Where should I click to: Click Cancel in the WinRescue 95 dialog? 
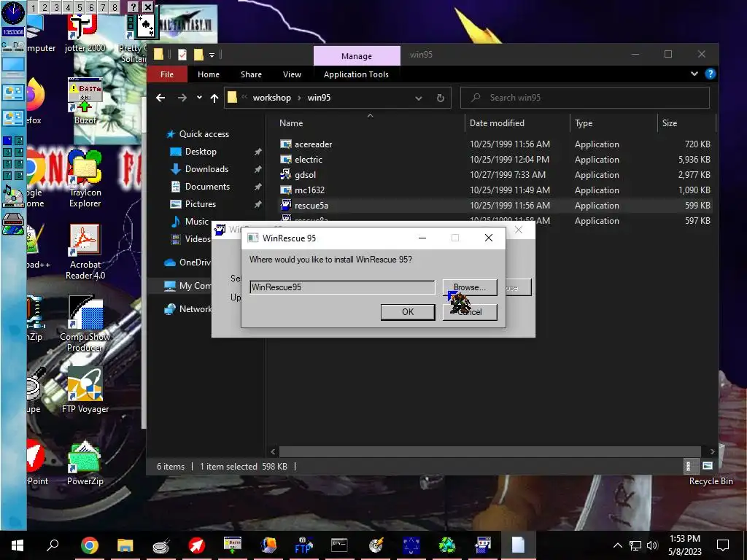(x=470, y=312)
